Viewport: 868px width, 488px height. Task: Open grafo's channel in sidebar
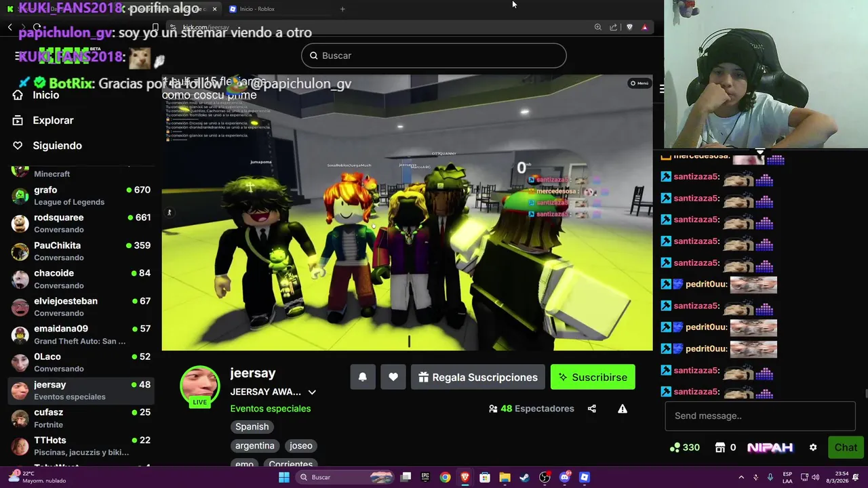(x=81, y=196)
